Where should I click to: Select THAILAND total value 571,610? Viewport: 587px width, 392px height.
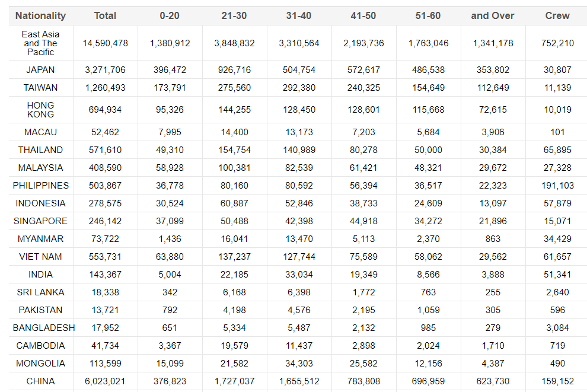coord(105,150)
